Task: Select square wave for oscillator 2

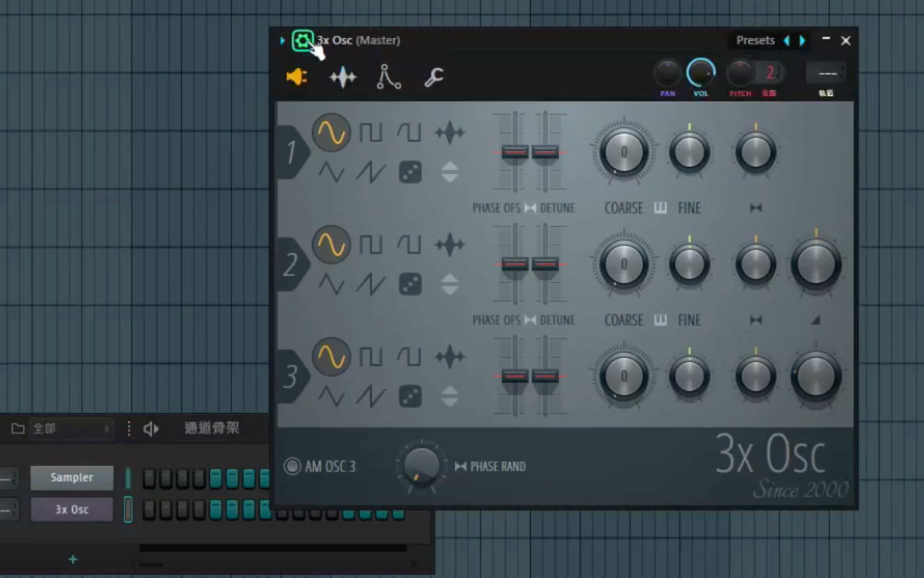Action: (370, 244)
